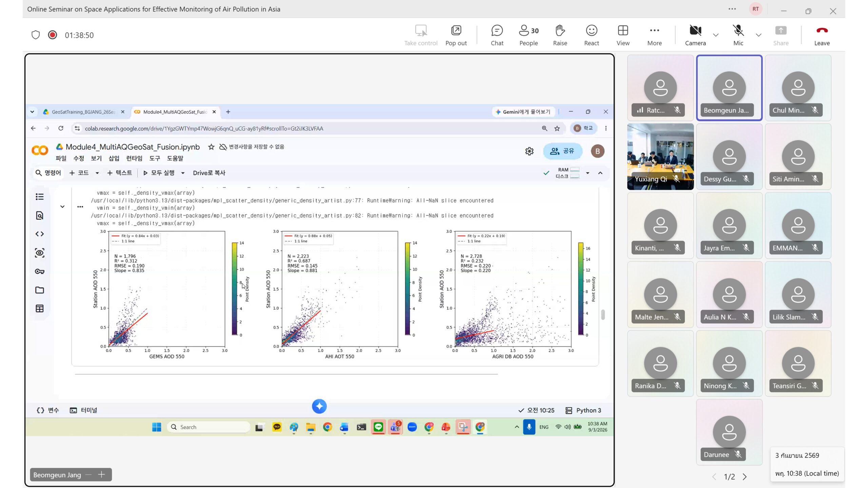Open the React emoji menu
The height and width of the screenshot is (488, 868).
coord(591,35)
